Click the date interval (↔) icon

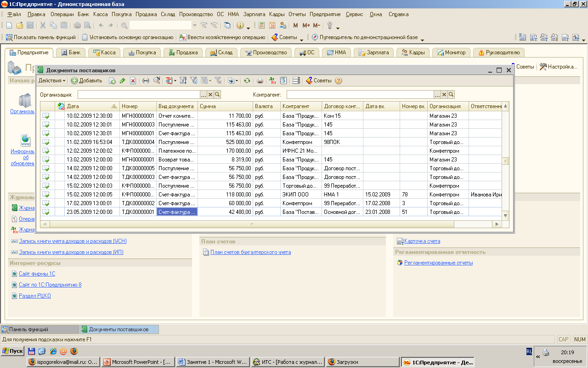click(x=146, y=80)
